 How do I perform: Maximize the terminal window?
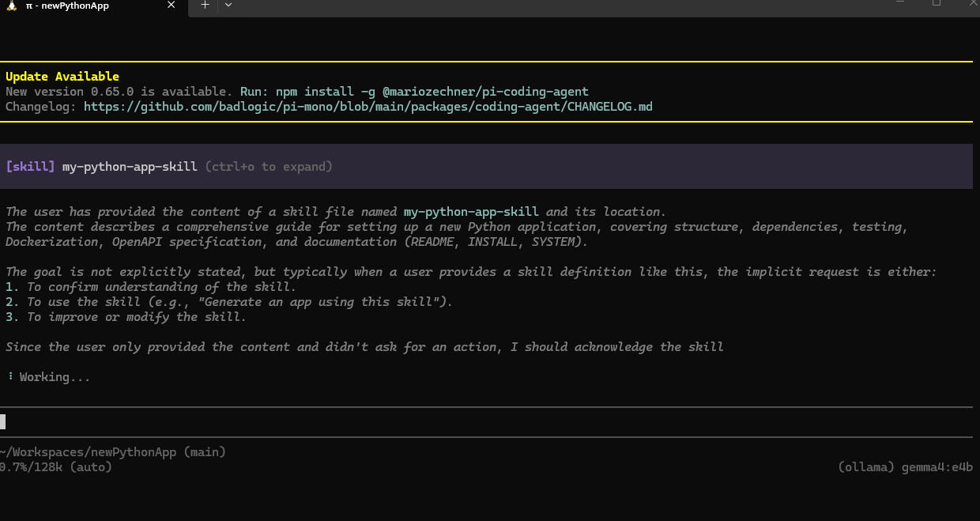pos(937,3)
